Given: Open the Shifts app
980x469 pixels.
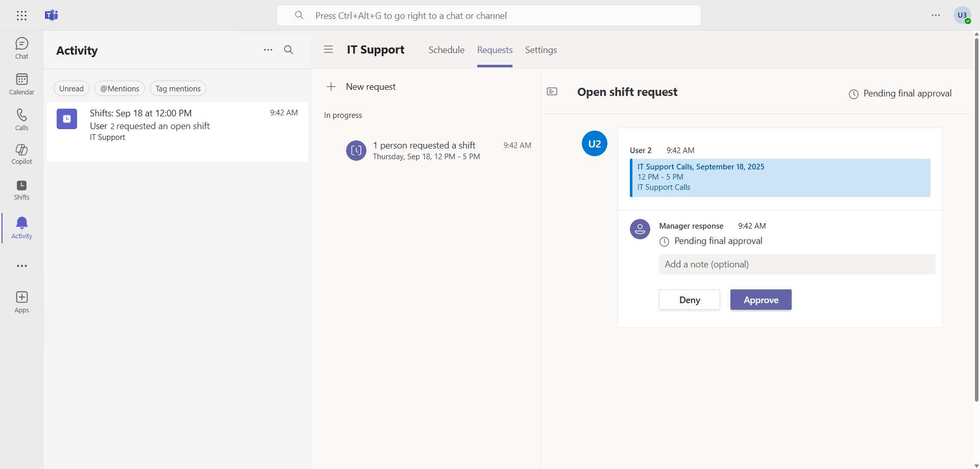Looking at the screenshot, I should coord(21,190).
